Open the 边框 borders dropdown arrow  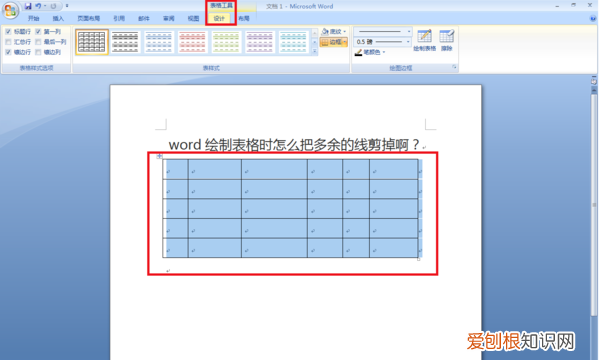pyautogui.click(x=345, y=42)
